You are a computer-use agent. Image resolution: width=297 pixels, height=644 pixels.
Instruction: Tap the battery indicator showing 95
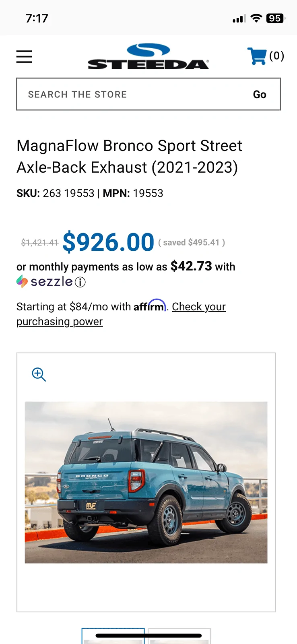(275, 18)
